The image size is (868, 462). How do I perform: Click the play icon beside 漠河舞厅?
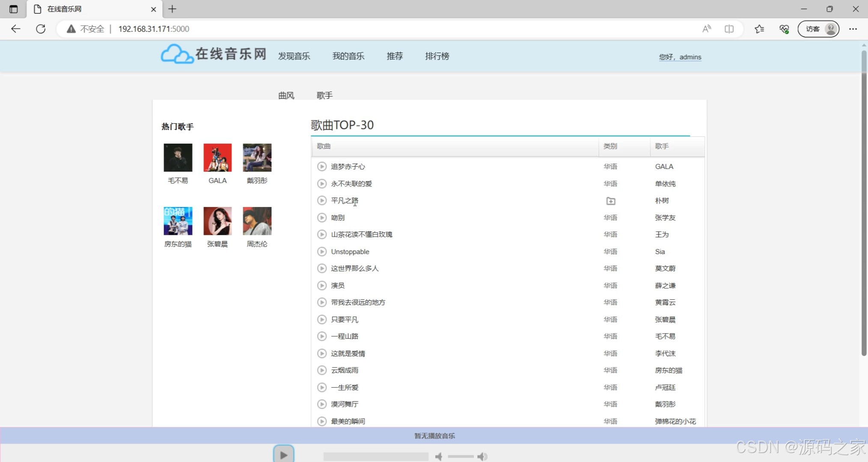pyautogui.click(x=321, y=404)
